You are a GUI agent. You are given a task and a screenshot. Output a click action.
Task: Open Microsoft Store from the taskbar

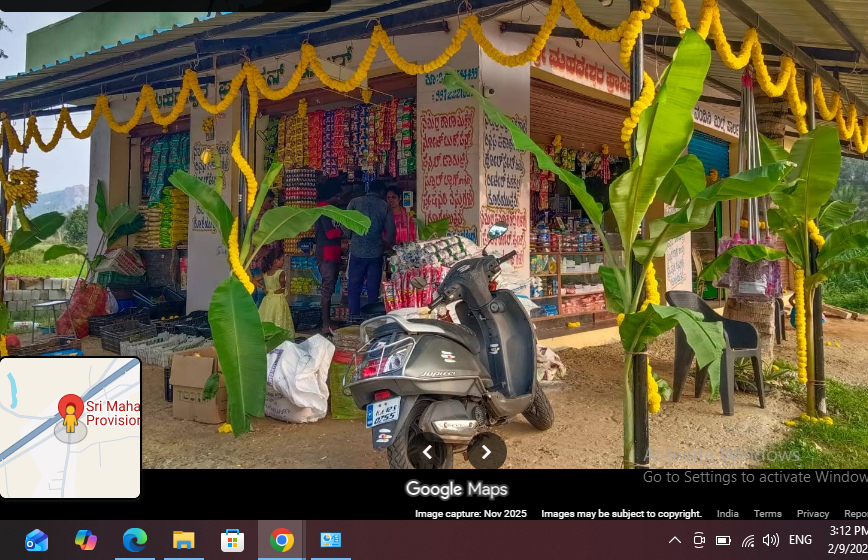[x=232, y=540]
